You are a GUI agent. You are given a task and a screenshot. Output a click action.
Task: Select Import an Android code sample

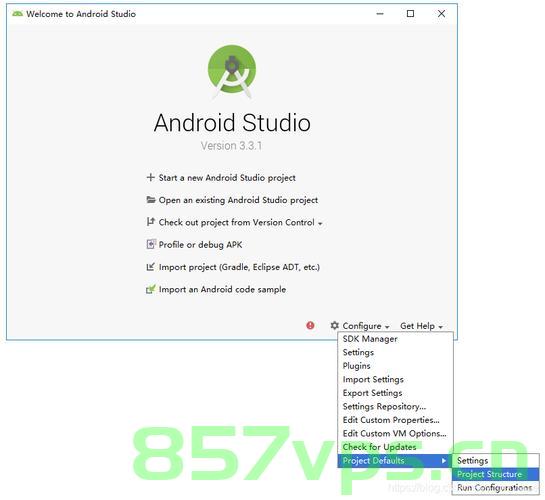222,289
